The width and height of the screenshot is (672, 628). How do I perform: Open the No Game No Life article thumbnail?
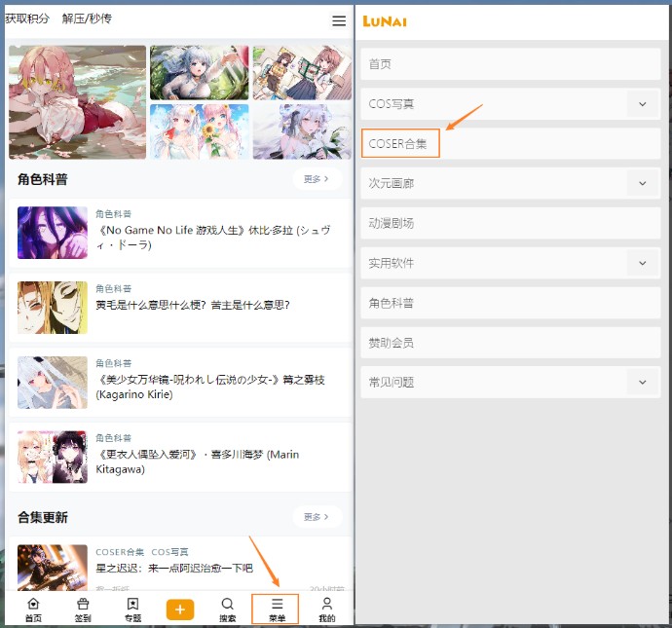click(x=52, y=233)
